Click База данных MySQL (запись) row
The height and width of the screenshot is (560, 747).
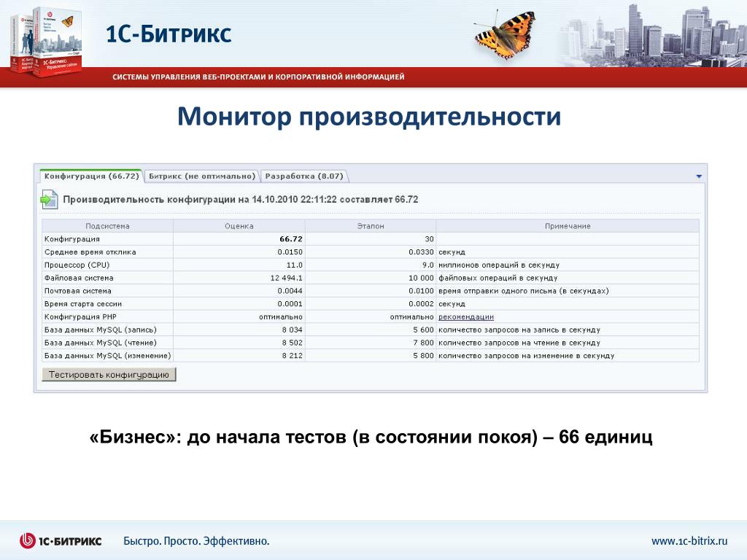371,330
